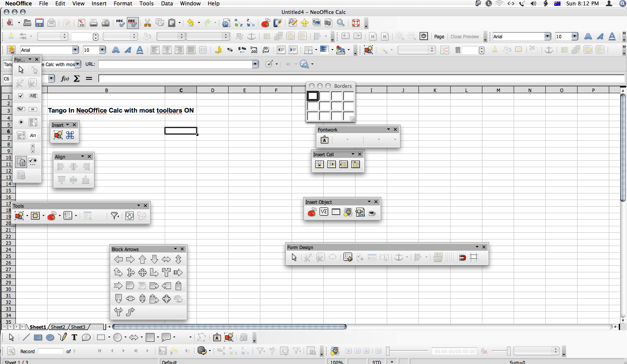Apply percent number format
The image size is (627, 364).
(230, 50)
